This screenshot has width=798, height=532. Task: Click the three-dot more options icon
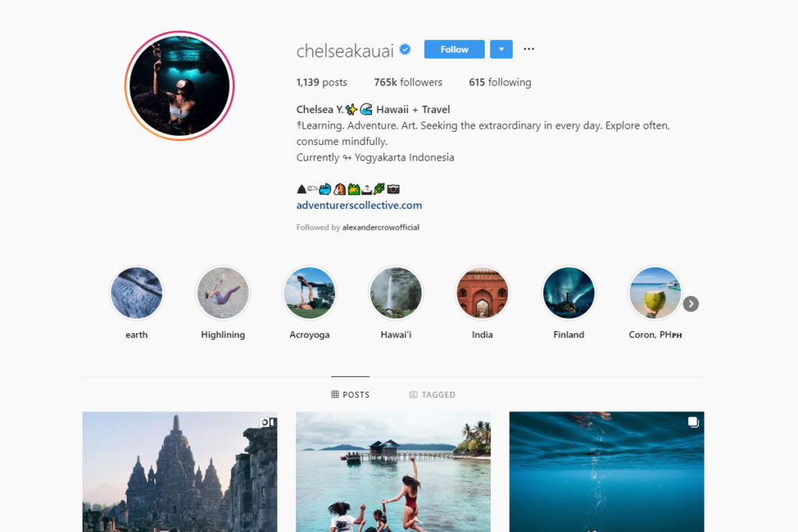point(529,49)
